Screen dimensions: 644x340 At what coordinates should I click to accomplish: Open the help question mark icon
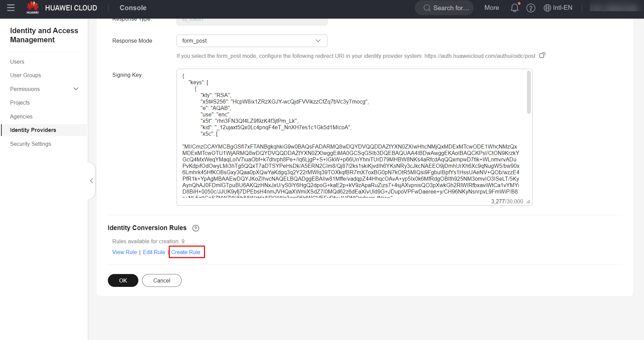(531, 8)
